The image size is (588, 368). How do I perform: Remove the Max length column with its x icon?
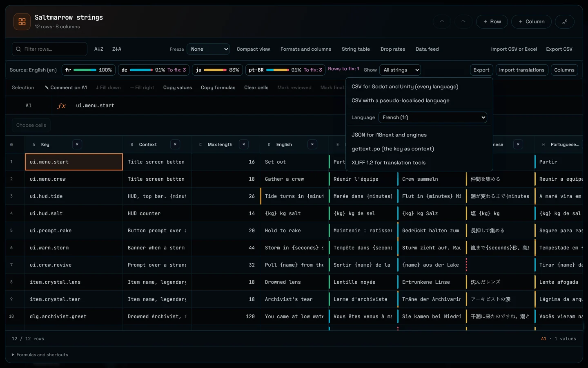tap(244, 144)
